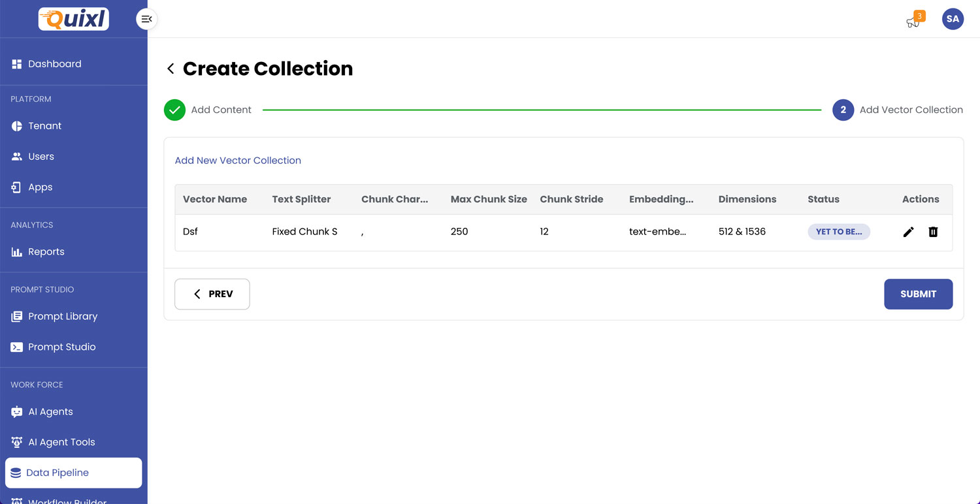Go to Apps section
The height and width of the screenshot is (504, 980).
40,187
